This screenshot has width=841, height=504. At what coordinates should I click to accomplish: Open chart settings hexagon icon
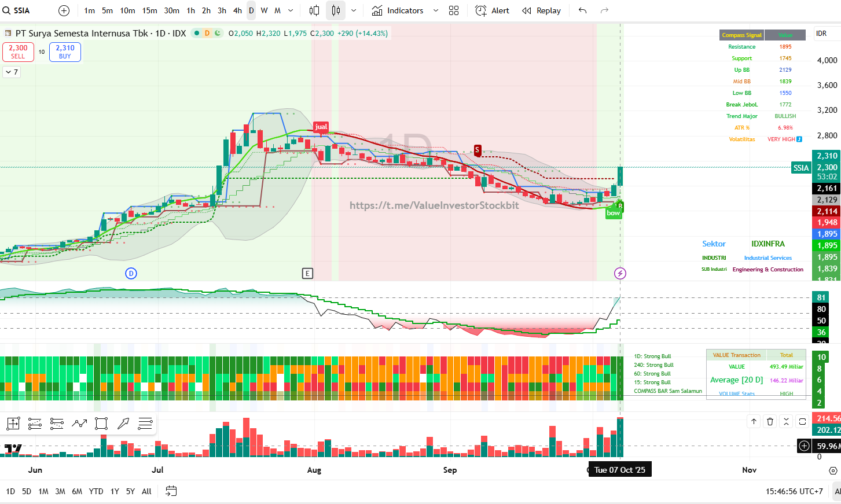(833, 470)
